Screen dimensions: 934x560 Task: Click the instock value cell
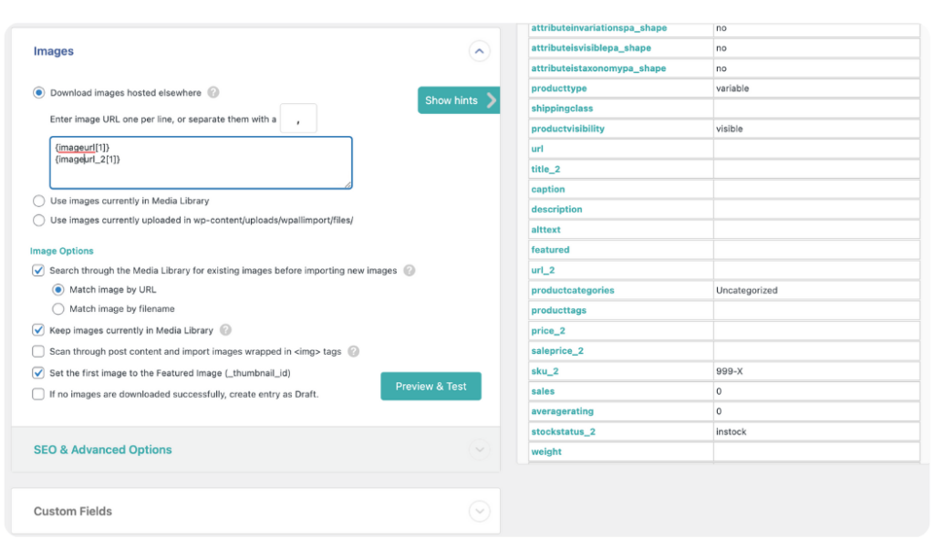(x=816, y=431)
